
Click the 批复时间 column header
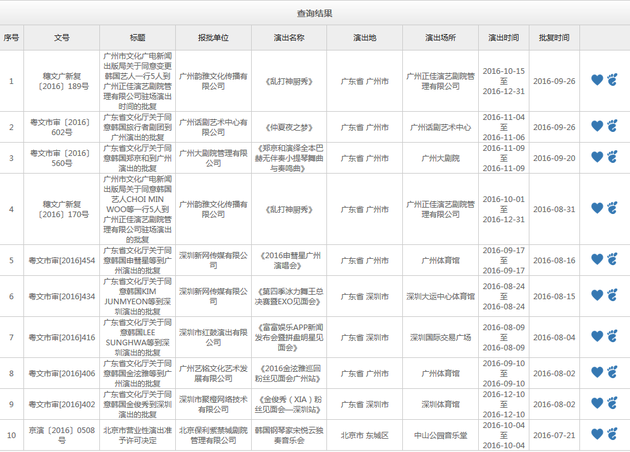(554, 38)
